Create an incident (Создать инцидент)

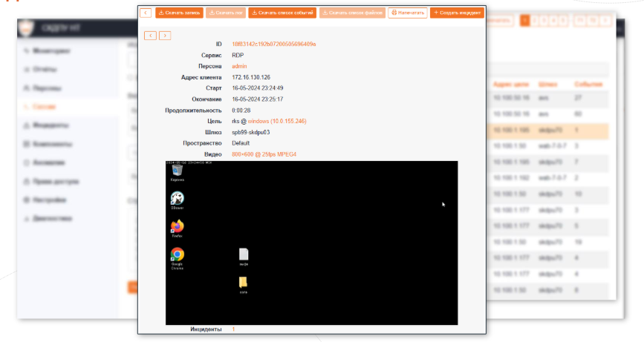point(457,13)
